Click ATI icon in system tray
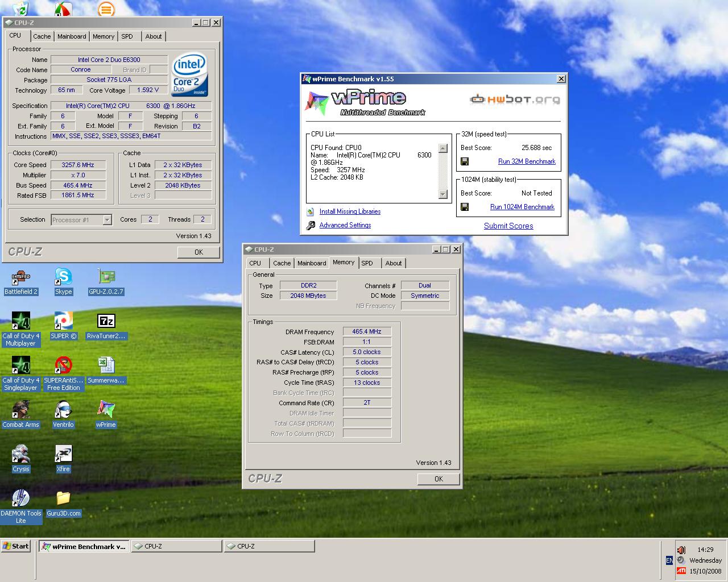Image resolution: width=728 pixels, height=582 pixels. pos(681,571)
